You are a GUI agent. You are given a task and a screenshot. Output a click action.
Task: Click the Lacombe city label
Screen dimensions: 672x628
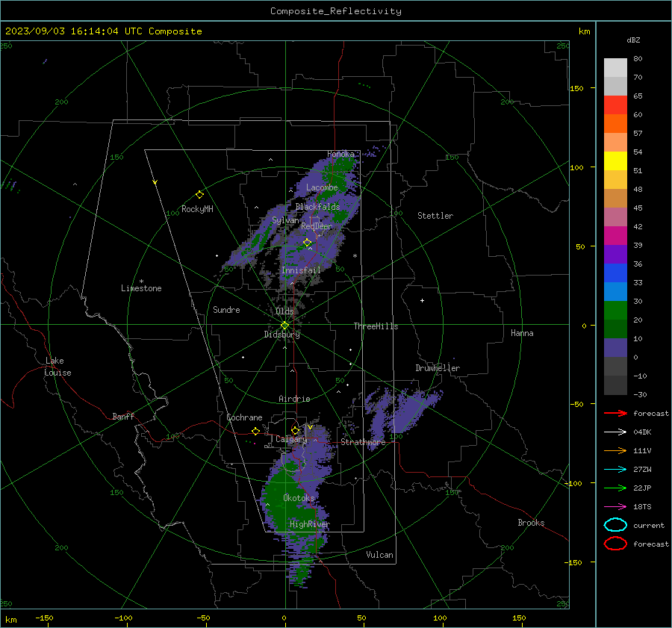pyautogui.click(x=322, y=187)
